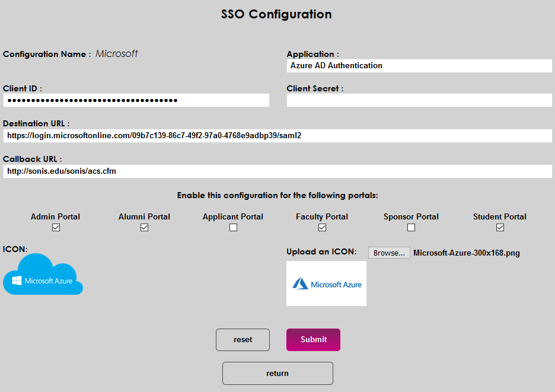Click the Destination URL field
Viewport: 555px width, 392px height.
pyautogui.click(x=277, y=136)
